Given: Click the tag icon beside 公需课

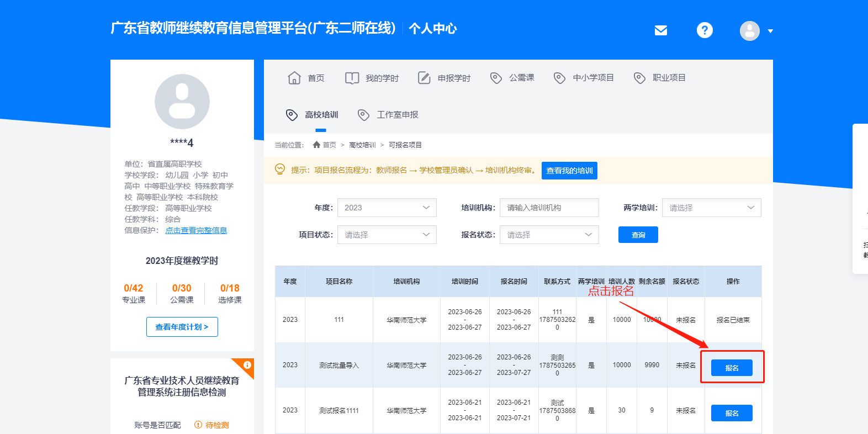Looking at the screenshot, I should pyautogui.click(x=496, y=78).
